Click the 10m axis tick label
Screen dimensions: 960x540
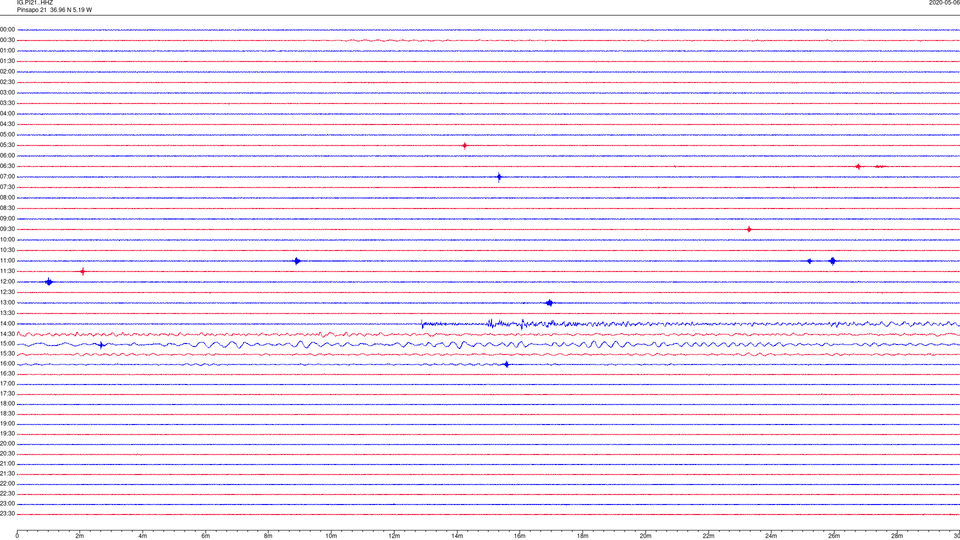coord(331,536)
